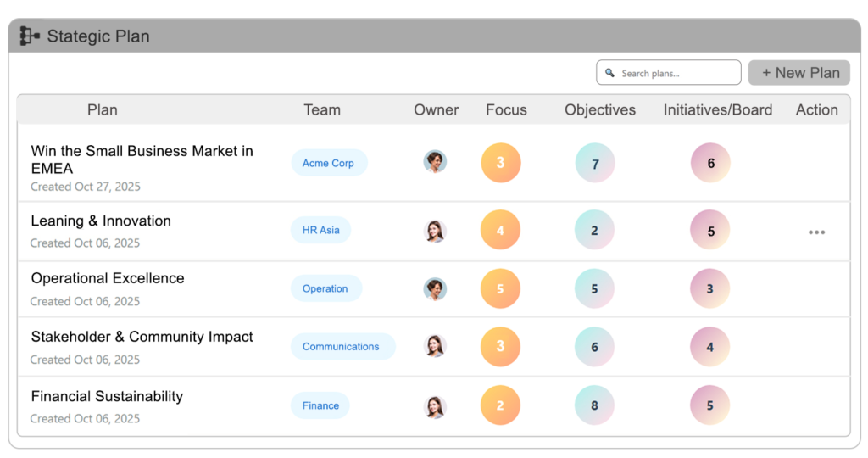Click owner avatar for Stakeholder & Community Impact
Screen dimensions: 868x458
435,346
